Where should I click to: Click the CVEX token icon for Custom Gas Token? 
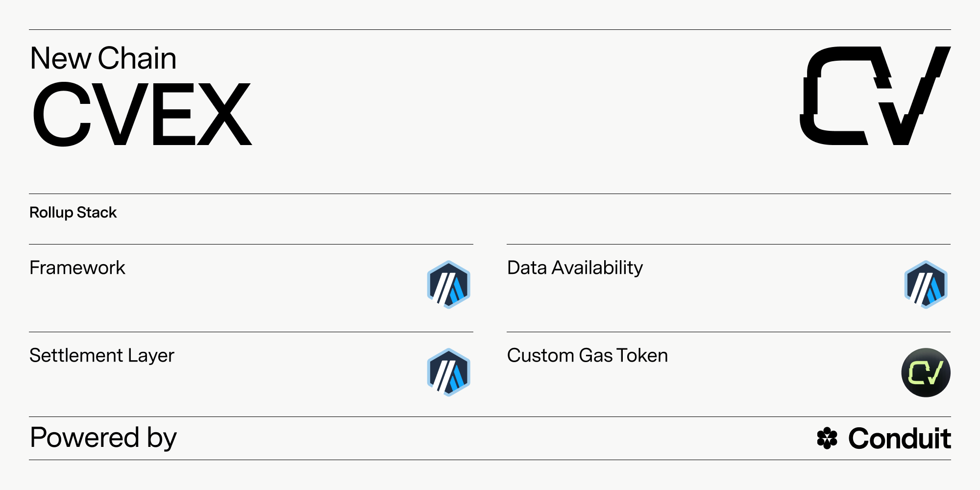(x=926, y=372)
